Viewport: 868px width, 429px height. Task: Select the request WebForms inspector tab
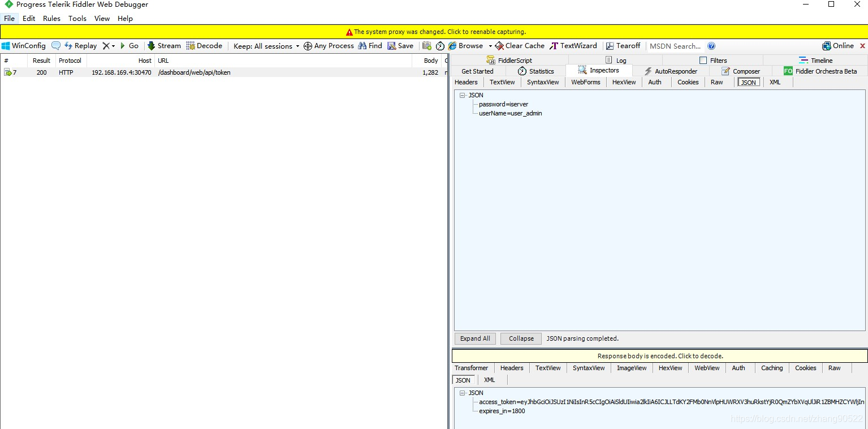pos(585,82)
